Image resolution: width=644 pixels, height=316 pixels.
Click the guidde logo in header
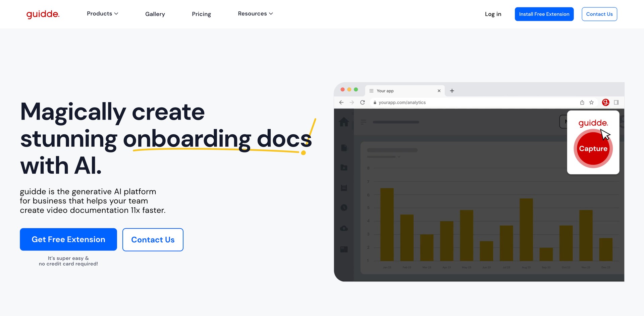tap(43, 14)
